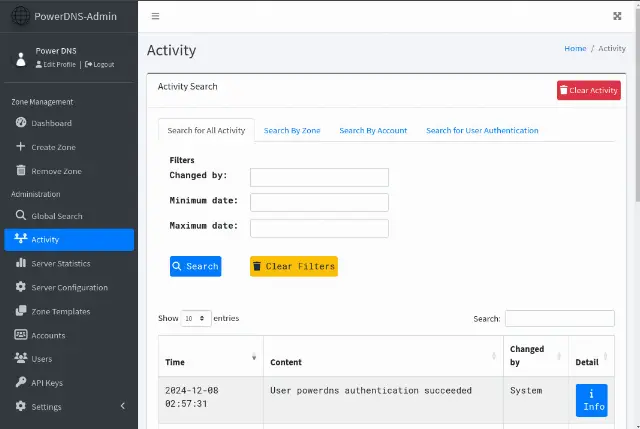Open the Show entries dropdown
This screenshot has height=429, width=640.
tap(196, 318)
